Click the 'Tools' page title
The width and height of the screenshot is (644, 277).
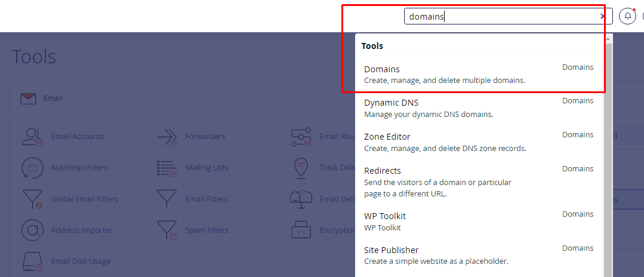click(33, 56)
